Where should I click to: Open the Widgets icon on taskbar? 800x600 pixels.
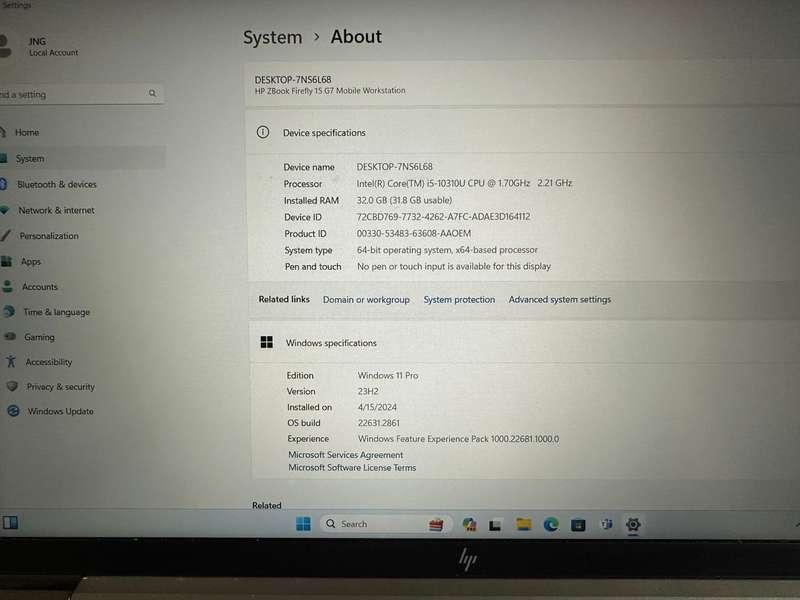[10, 522]
